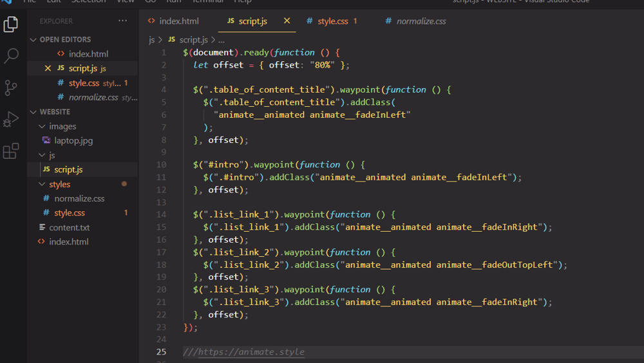The width and height of the screenshot is (644, 363).
Task: Click line number 25 in gutter
Action: tap(162, 352)
